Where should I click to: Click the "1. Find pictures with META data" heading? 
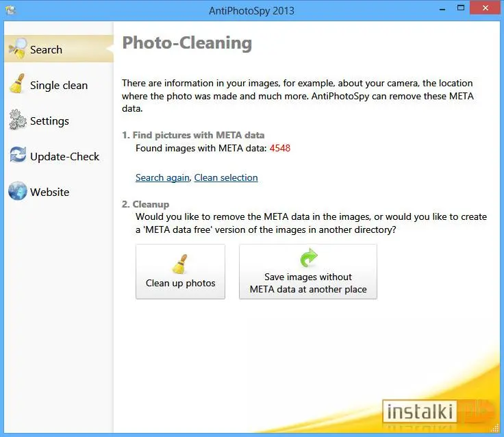193,135
